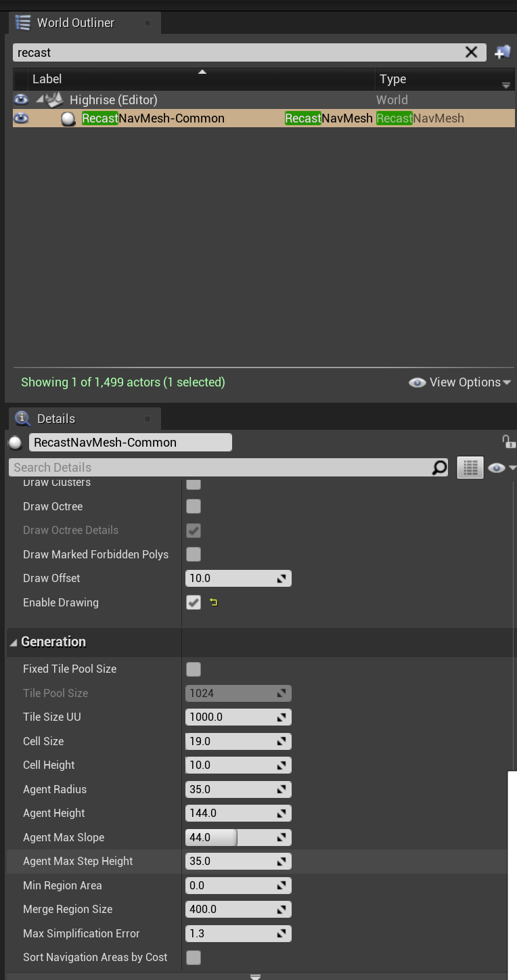Click the lock icon in Details panel
Screen dimensions: 517x980
[x=508, y=442]
